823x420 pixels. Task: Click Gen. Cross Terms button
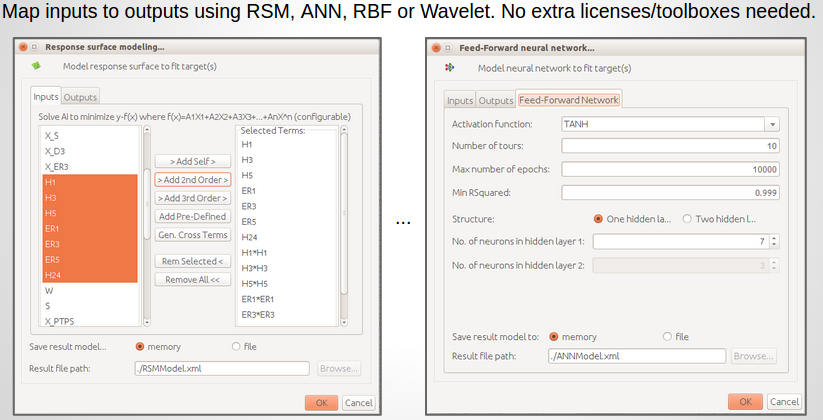coord(193,235)
